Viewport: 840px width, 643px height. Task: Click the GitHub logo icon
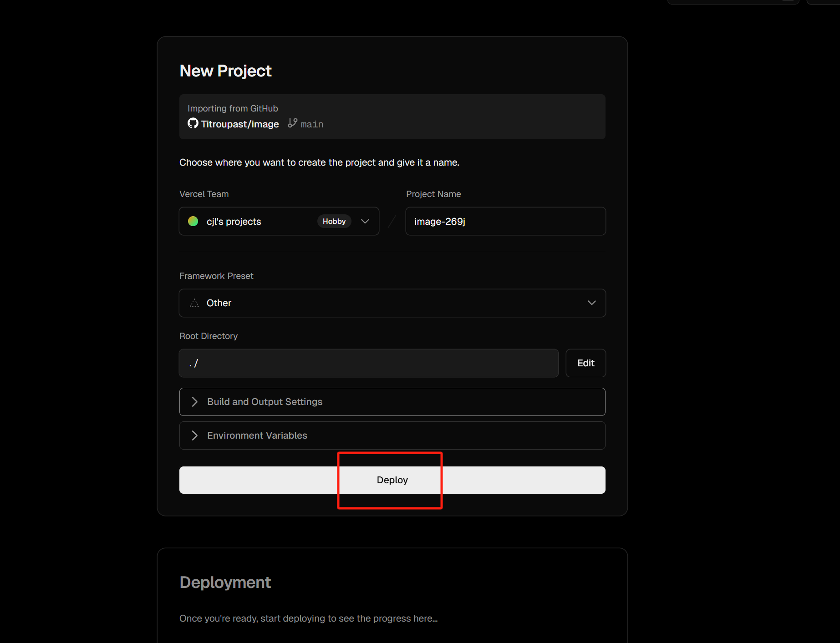point(193,123)
